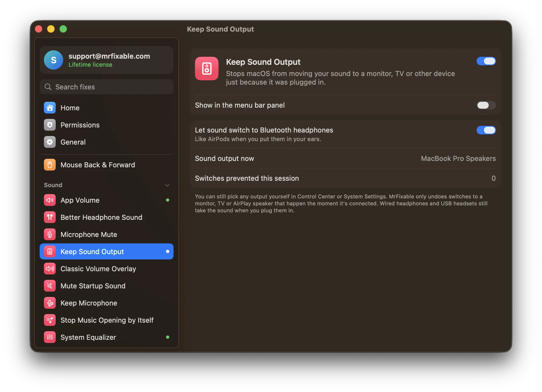The width and height of the screenshot is (542, 392).
Task: Switch to the General settings label
Action: click(73, 142)
